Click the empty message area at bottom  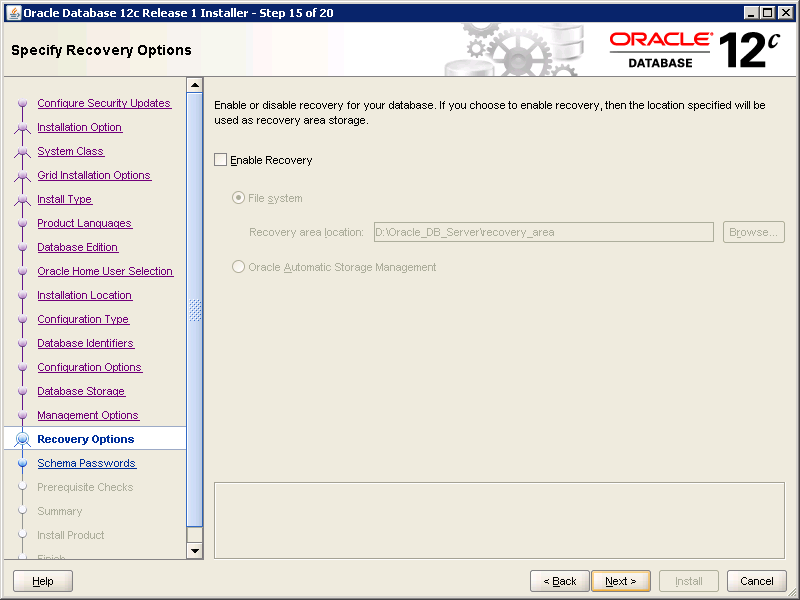point(499,520)
